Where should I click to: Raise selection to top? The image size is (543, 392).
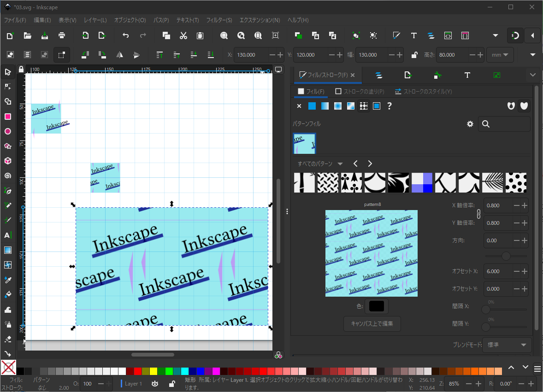pos(159,55)
